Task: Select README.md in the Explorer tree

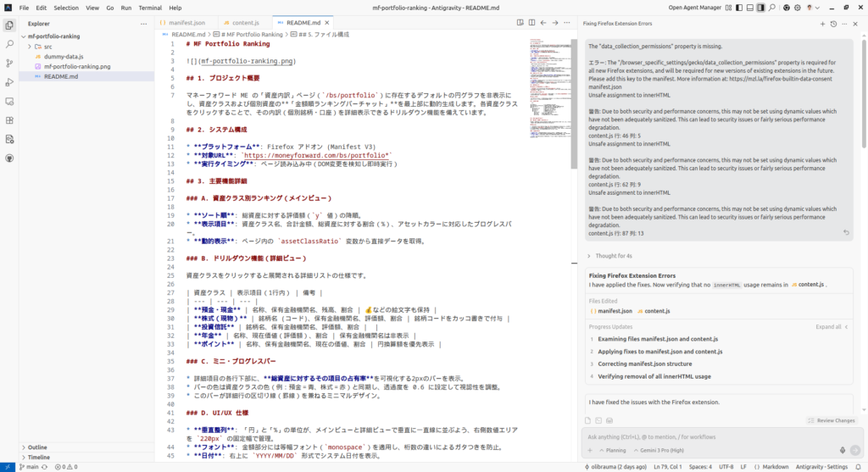Action: [86, 76]
